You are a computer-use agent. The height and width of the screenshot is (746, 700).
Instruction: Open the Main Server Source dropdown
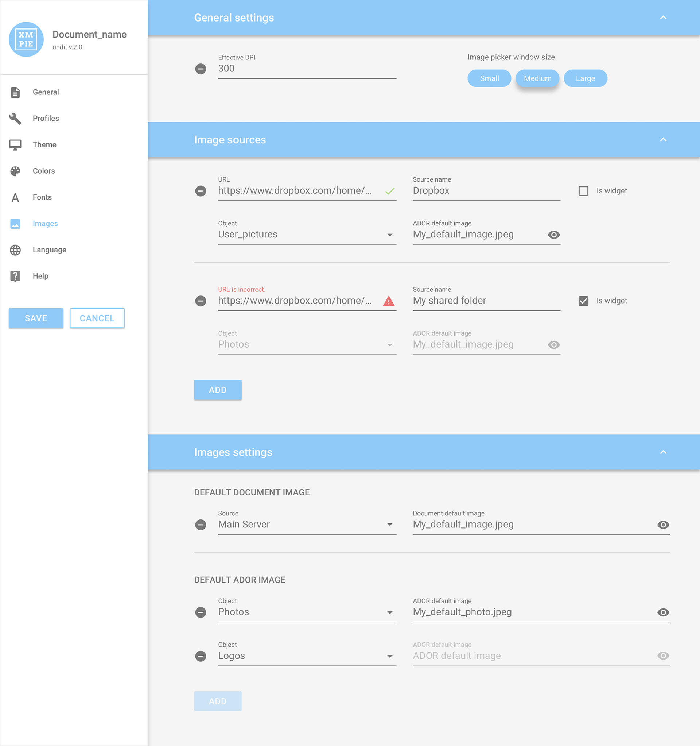point(307,525)
